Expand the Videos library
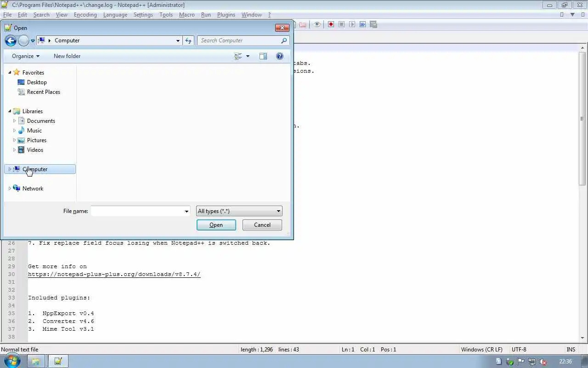This screenshot has height=368, width=588. 14,150
